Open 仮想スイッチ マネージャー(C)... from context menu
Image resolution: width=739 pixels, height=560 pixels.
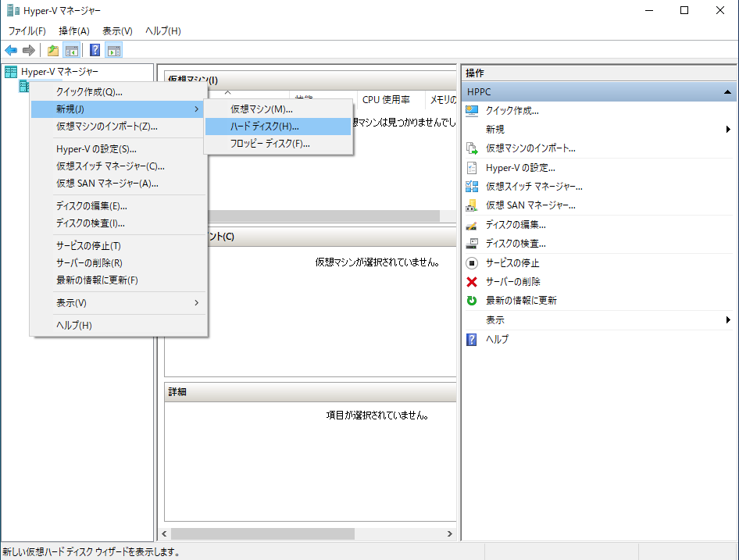tap(118, 166)
